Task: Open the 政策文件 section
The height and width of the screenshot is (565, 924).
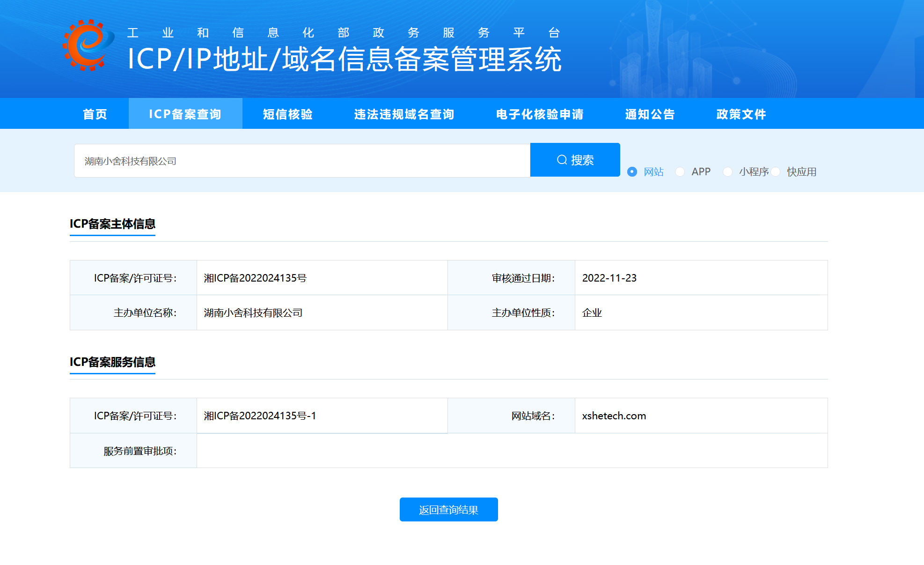Action: (x=741, y=114)
